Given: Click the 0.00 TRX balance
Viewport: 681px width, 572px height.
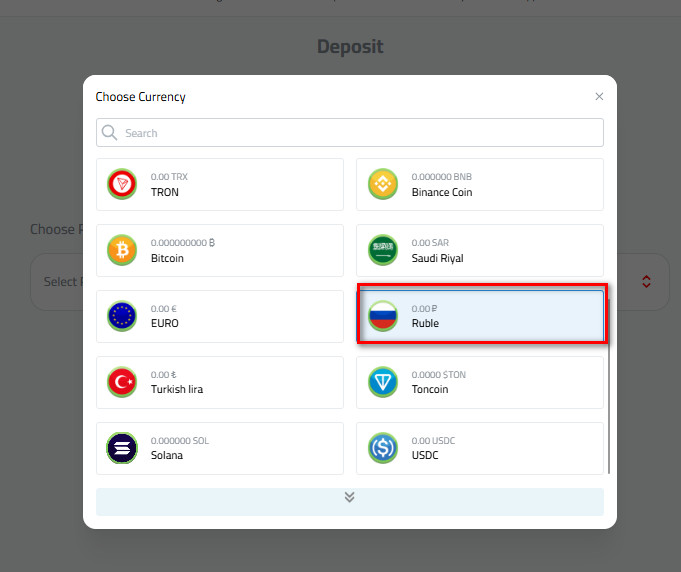Looking at the screenshot, I should tap(169, 177).
